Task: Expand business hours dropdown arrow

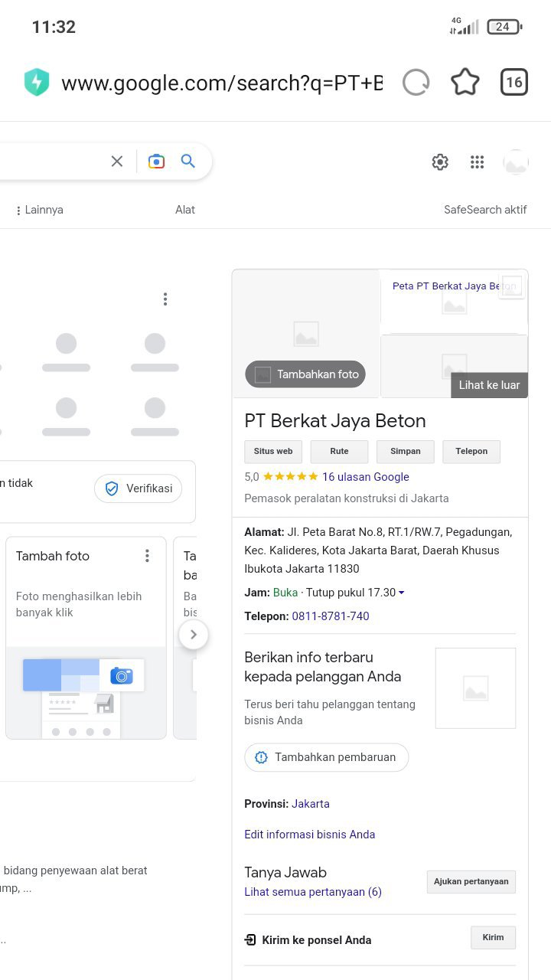Action: click(402, 593)
